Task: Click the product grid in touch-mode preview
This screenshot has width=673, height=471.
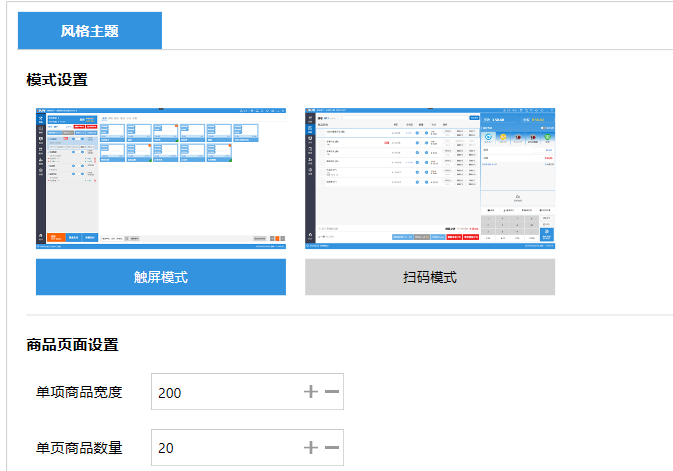Action: tap(165, 140)
